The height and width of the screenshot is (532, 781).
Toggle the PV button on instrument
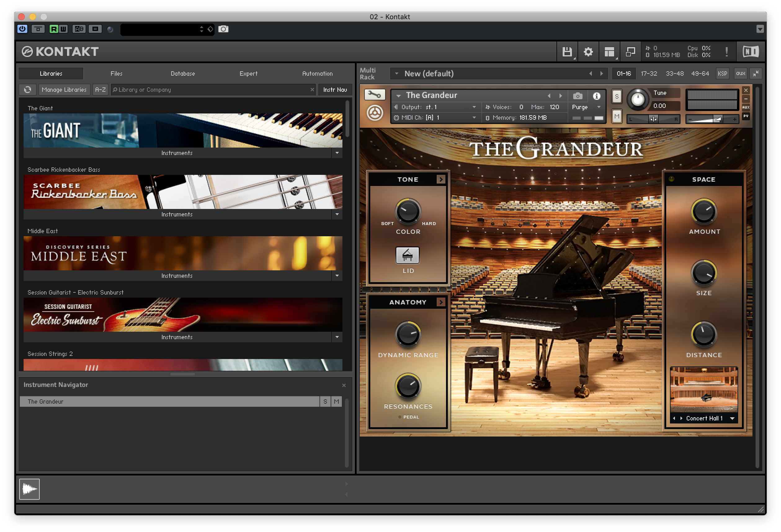(746, 116)
